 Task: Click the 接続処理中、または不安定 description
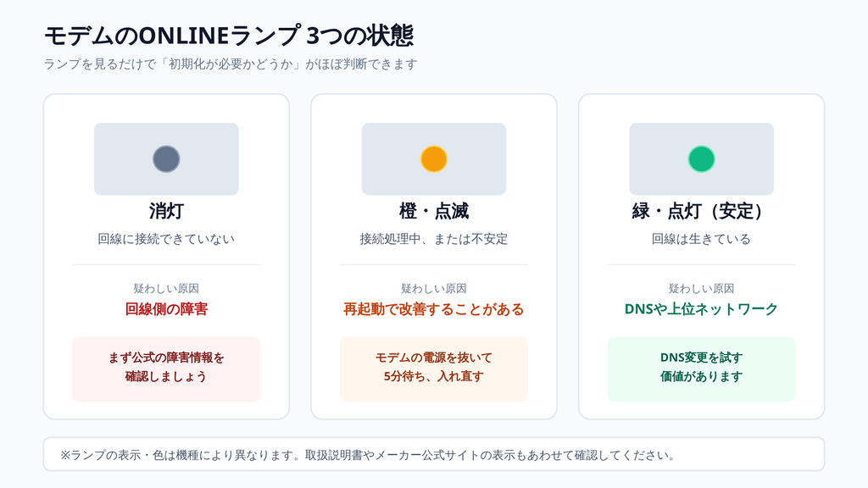434,239
